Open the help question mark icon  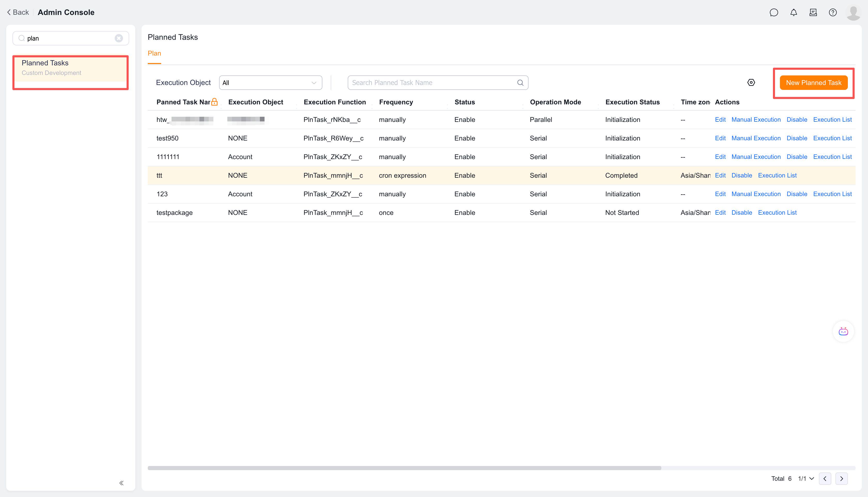pos(833,13)
